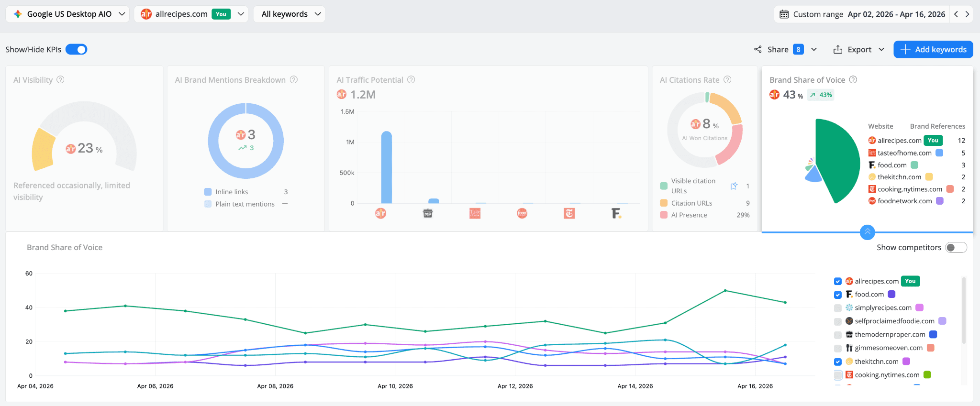980x406 pixels.
Task: Click the chart legend scrollbar
Action: click(964, 311)
